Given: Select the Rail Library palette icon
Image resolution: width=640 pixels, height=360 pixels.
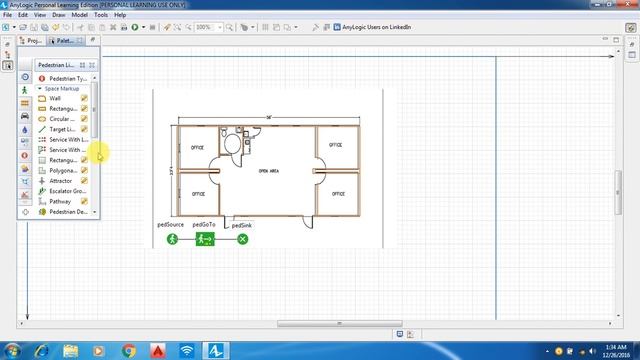Looking at the screenshot, I should point(25,103).
